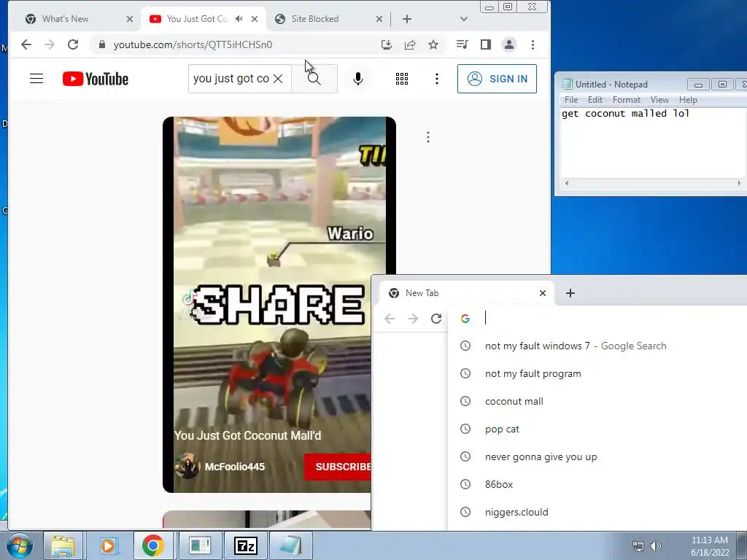Open the McFoolio445 channel avatar
This screenshot has height=560, width=747.
click(187, 466)
